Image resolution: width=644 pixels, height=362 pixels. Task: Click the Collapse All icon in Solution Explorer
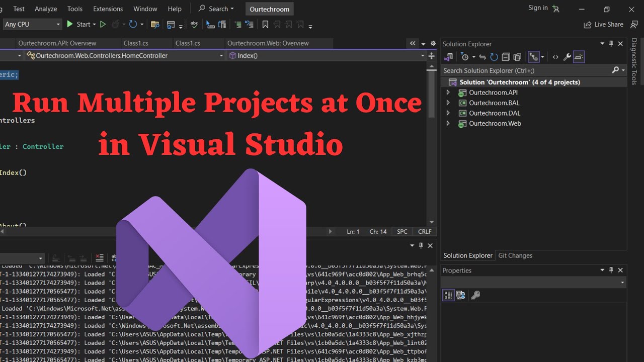point(506,57)
